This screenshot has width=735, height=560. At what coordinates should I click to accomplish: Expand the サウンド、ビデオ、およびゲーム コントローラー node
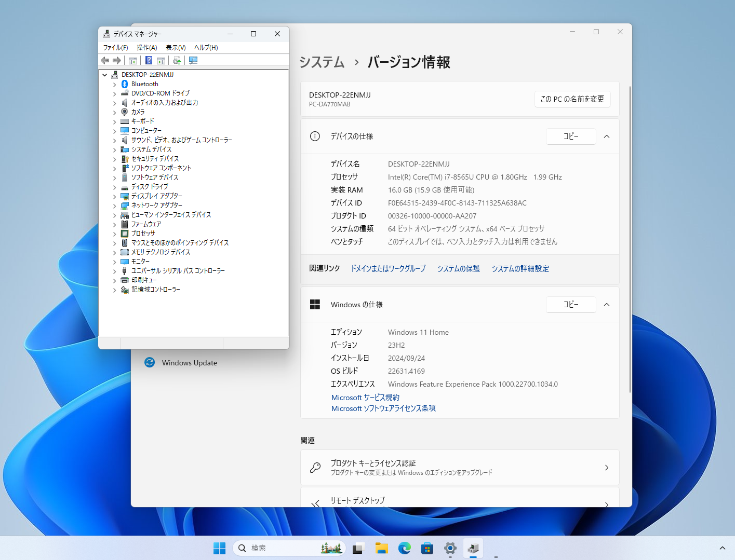click(x=115, y=140)
